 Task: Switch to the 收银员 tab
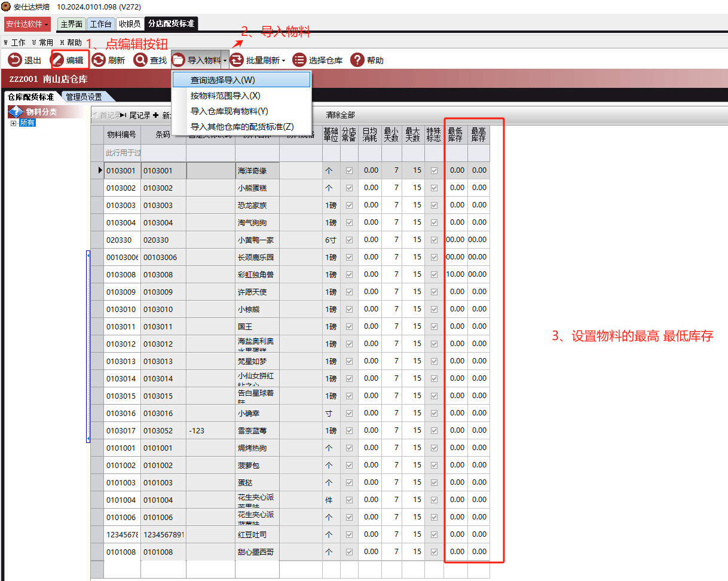(130, 24)
